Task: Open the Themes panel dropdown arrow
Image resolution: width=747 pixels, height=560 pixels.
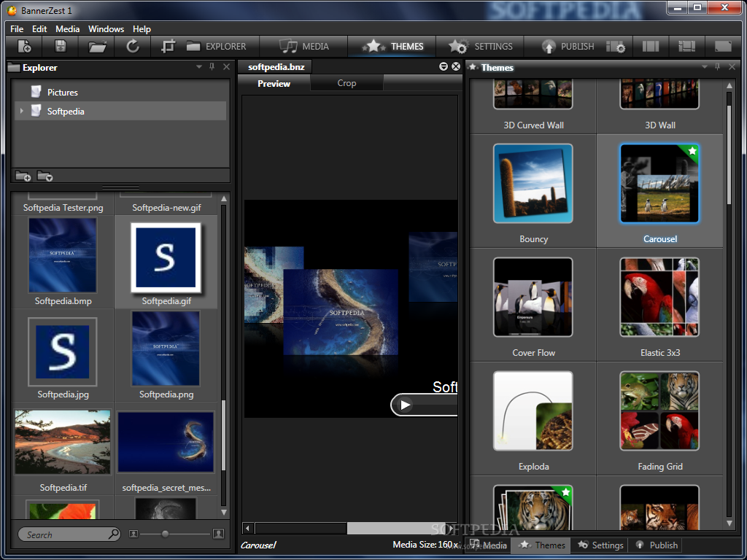Action: coord(705,67)
